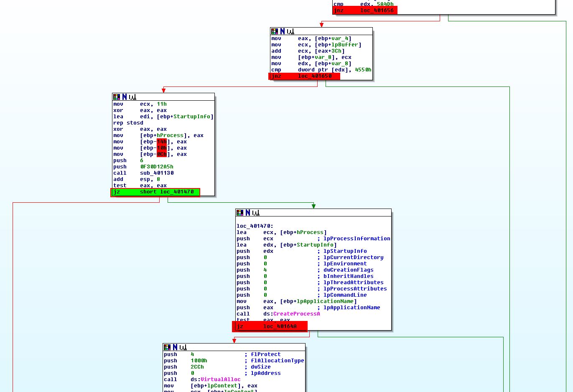Click the color palette icon on the var_4 node
Viewport: 573px width, 392px height.
point(275,31)
